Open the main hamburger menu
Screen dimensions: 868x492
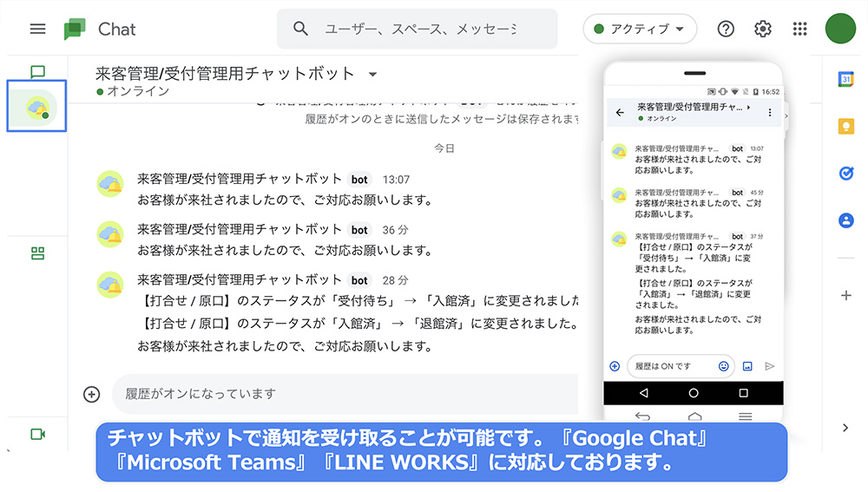(x=37, y=29)
